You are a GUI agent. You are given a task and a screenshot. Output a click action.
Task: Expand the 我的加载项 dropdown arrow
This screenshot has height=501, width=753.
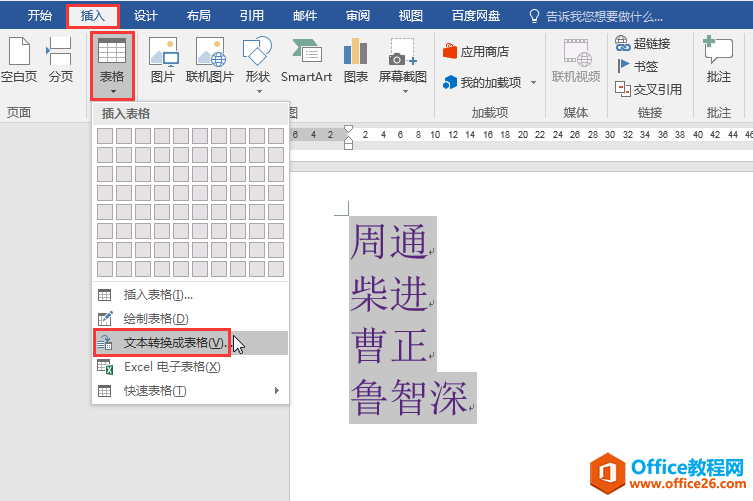[533, 83]
